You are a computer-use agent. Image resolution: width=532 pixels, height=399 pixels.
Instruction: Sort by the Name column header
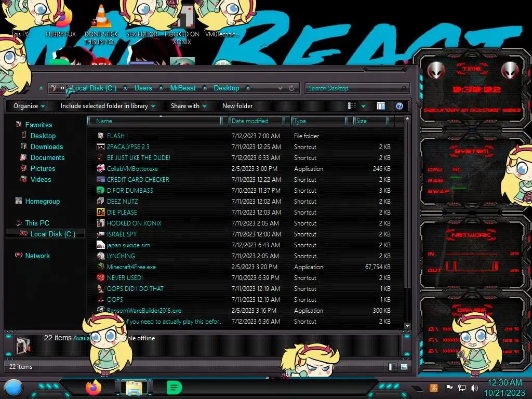tap(155, 121)
